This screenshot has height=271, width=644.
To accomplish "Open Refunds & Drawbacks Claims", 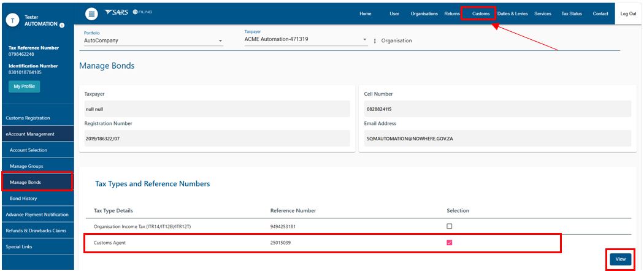I will pos(37,231).
